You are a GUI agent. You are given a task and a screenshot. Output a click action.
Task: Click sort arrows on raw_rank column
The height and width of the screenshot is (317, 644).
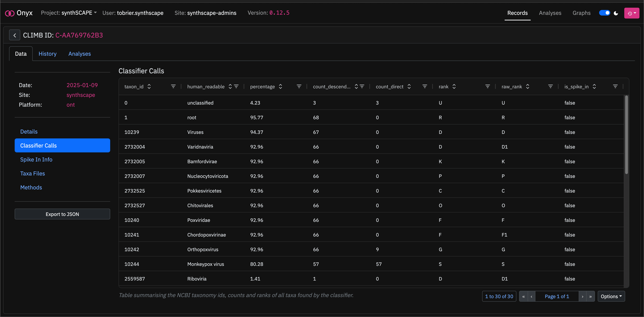528,87
